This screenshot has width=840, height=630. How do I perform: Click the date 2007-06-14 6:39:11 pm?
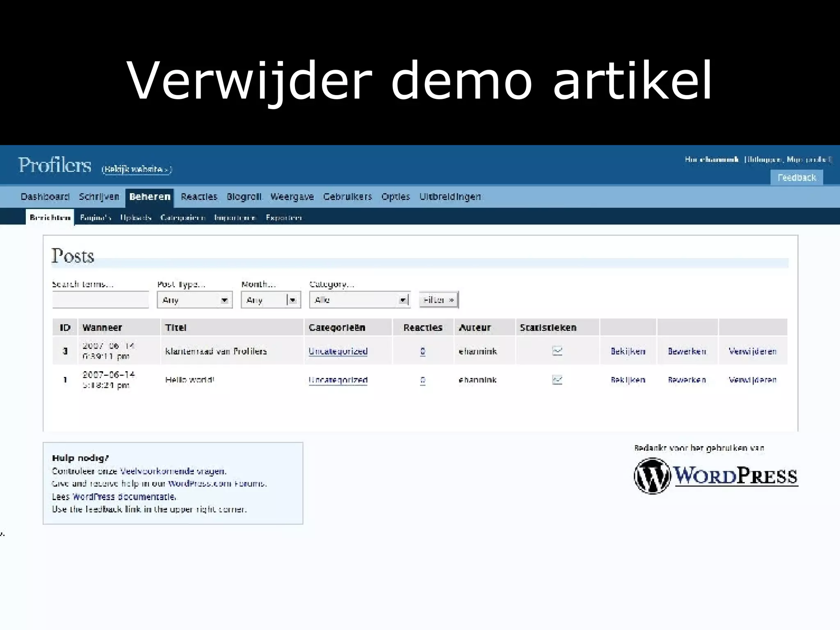[108, 351]
